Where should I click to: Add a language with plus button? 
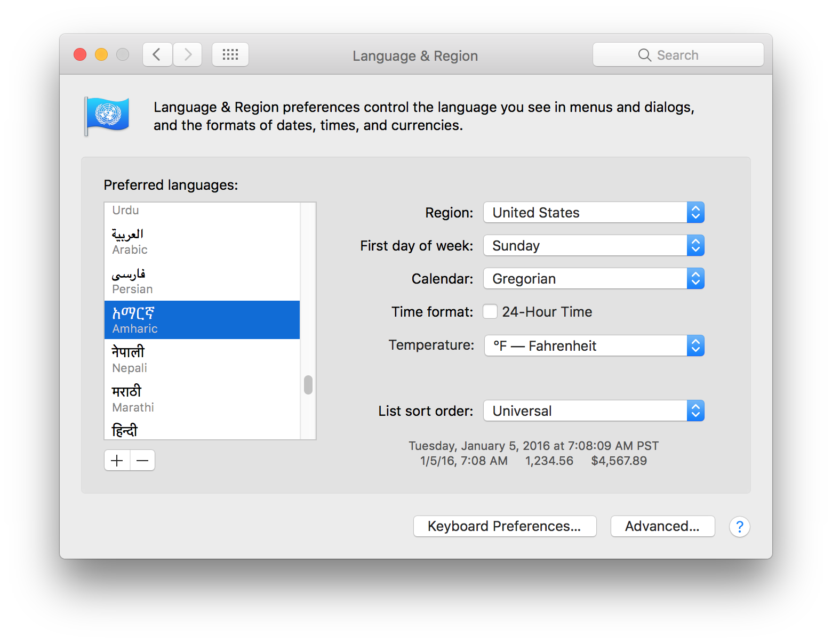coord(117,460)
